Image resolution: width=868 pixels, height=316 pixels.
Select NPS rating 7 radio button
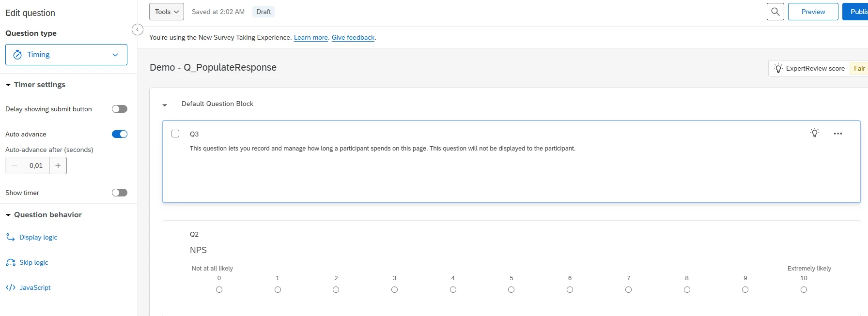click(628, 289)
